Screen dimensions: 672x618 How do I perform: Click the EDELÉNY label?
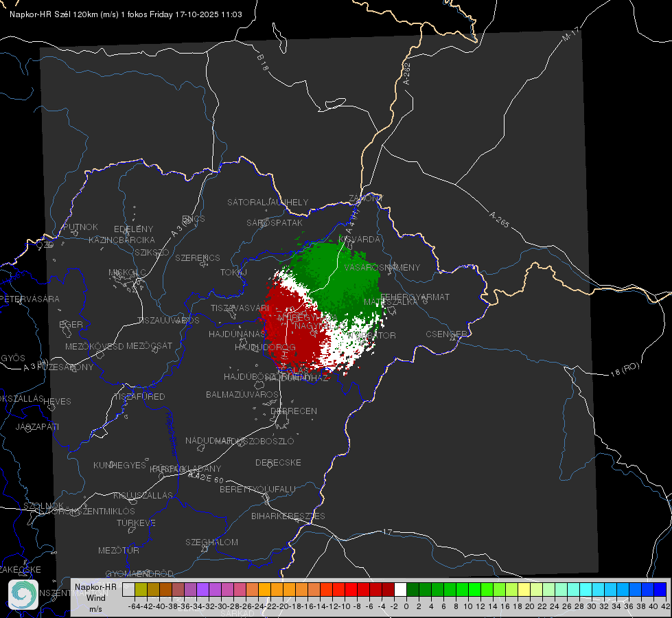pyautogui.click(x=133, y=229)
